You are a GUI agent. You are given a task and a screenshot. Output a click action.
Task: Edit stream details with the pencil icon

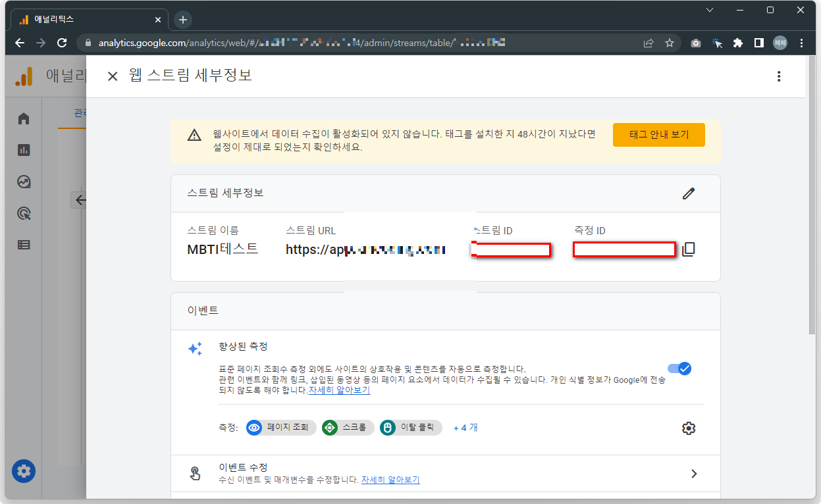[689, 193]
